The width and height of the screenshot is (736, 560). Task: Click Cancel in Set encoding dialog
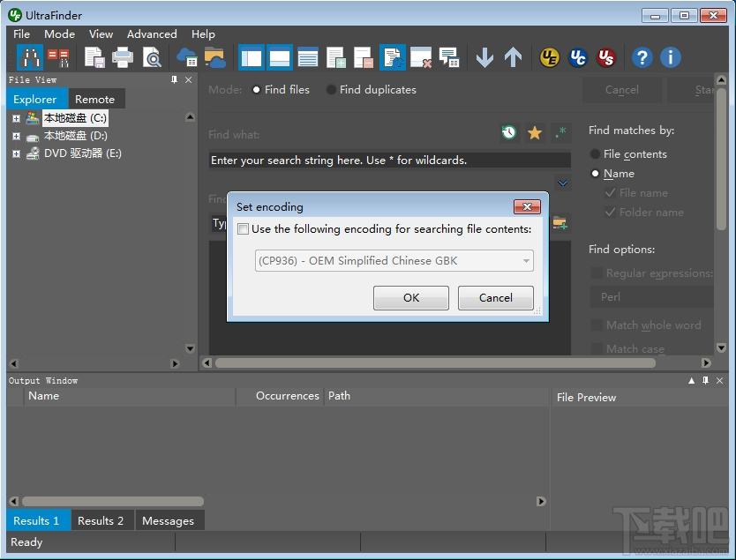(x=496, y=298)
